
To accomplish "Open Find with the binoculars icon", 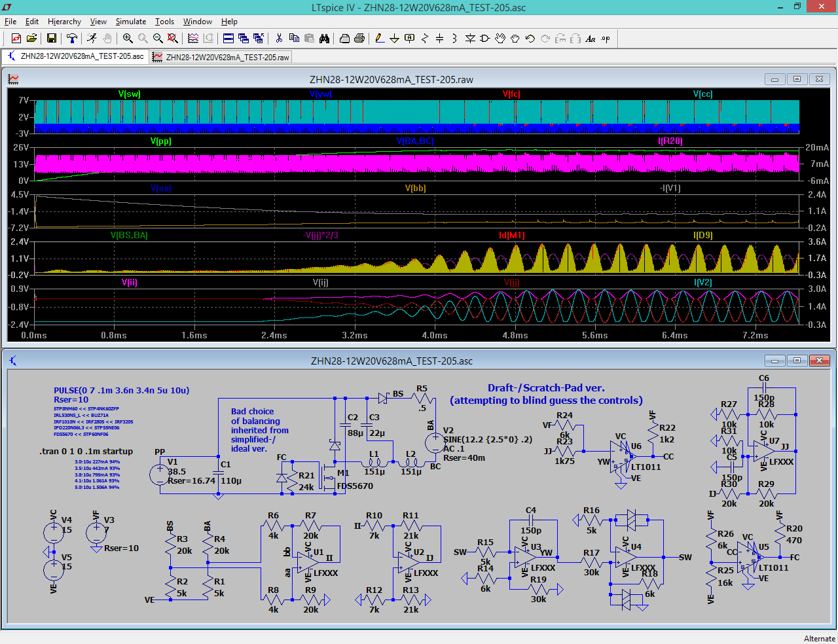I will coord(324,39).
